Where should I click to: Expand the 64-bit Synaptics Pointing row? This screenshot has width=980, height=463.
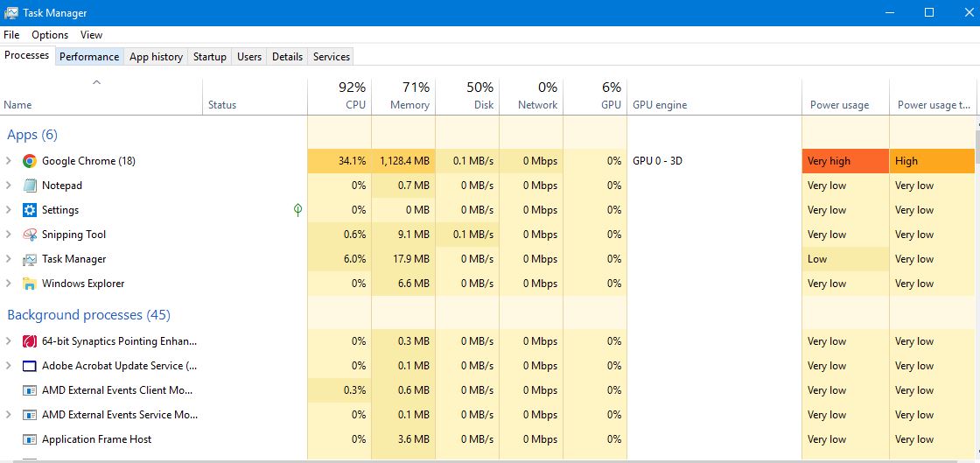9,341
